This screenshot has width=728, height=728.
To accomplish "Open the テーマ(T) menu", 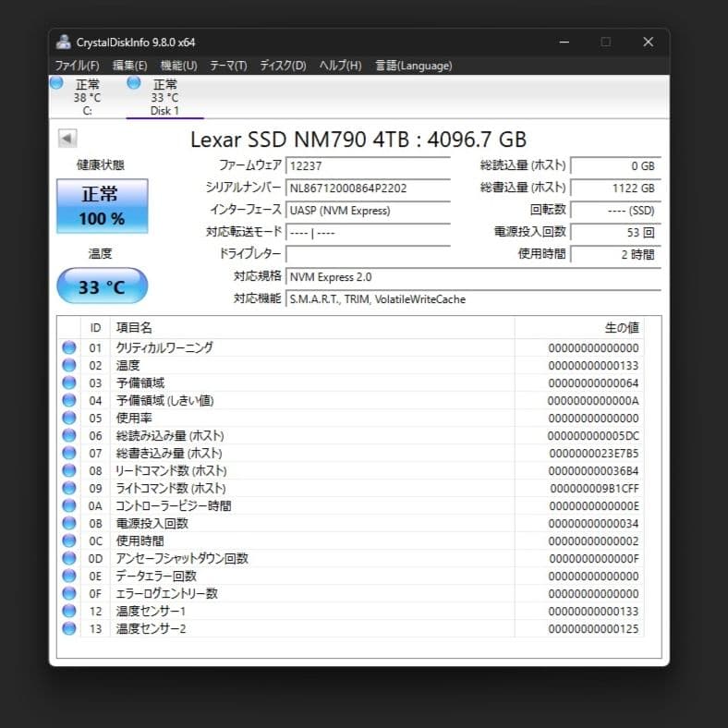I will click(228, 66).
